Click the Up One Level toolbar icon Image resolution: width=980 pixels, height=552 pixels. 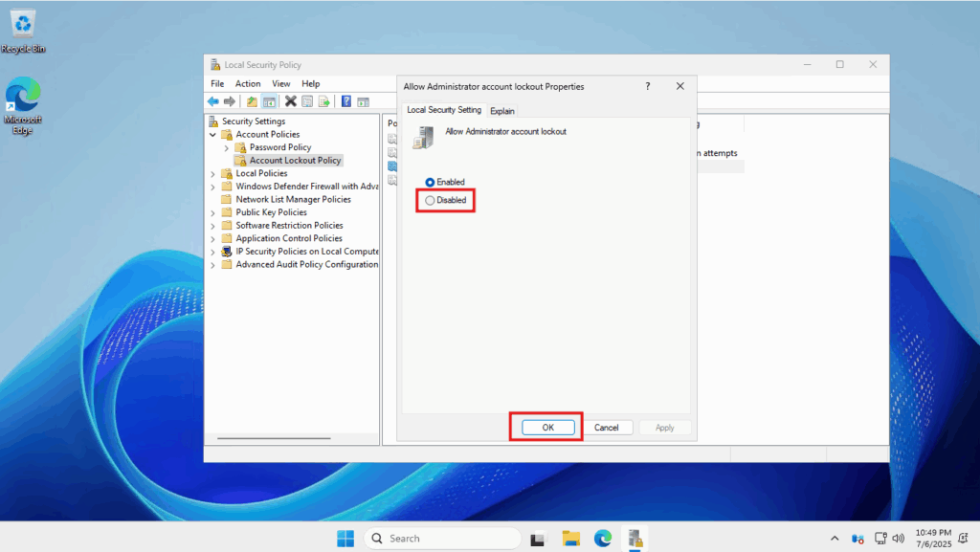click(252, 101)
